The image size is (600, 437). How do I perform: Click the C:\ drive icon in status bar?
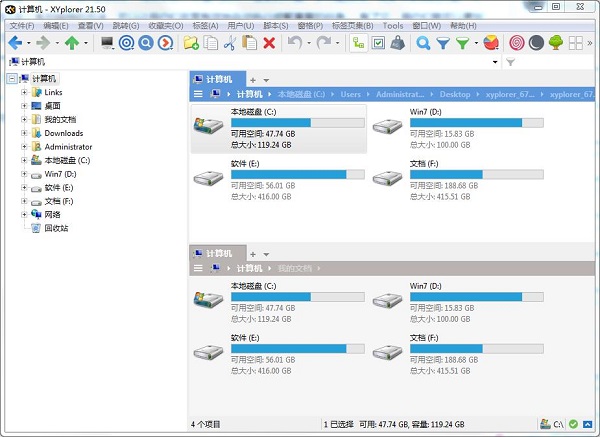pyautogui.click(x=551, y=424)
